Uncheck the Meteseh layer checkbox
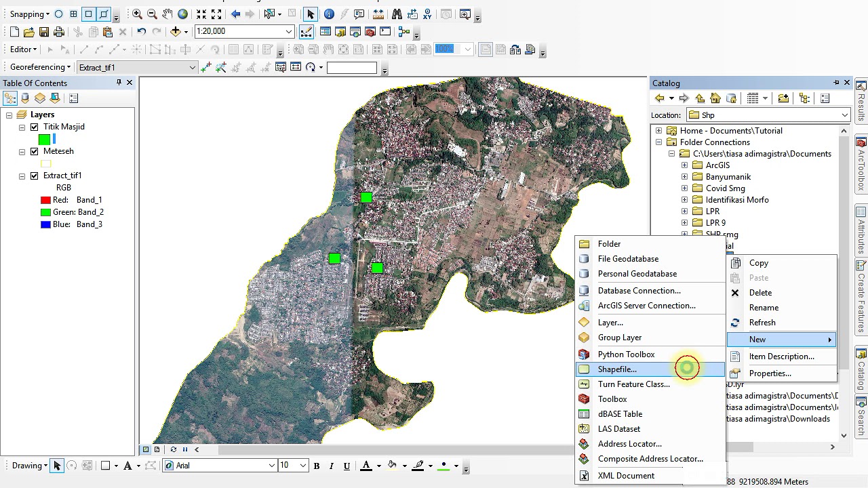The width and height of the screenshot is (868, 488). click(35, 151)
